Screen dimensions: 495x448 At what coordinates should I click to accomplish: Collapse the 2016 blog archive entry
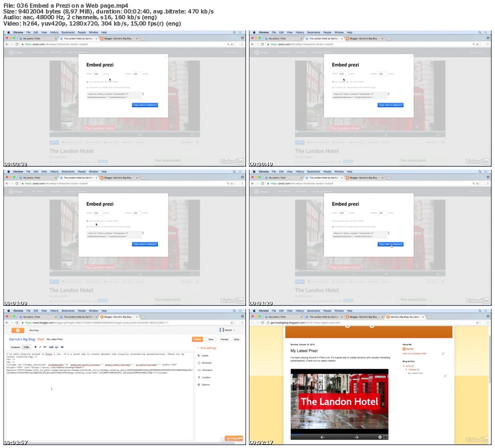(x=404, y=366)
